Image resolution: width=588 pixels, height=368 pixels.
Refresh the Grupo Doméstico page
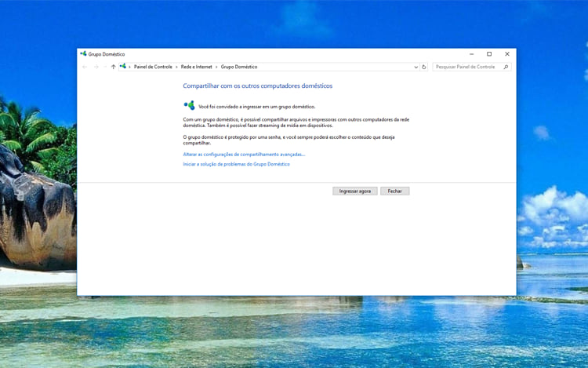423,67
